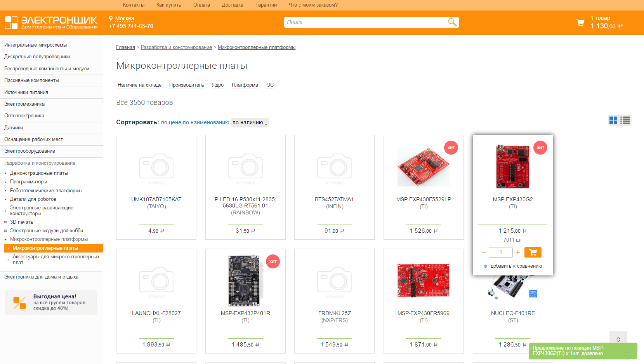This screenshot has height=364, width=644.
Task: Open the MSP-EXP430FR5969 product title
Action: coord(424,313)
